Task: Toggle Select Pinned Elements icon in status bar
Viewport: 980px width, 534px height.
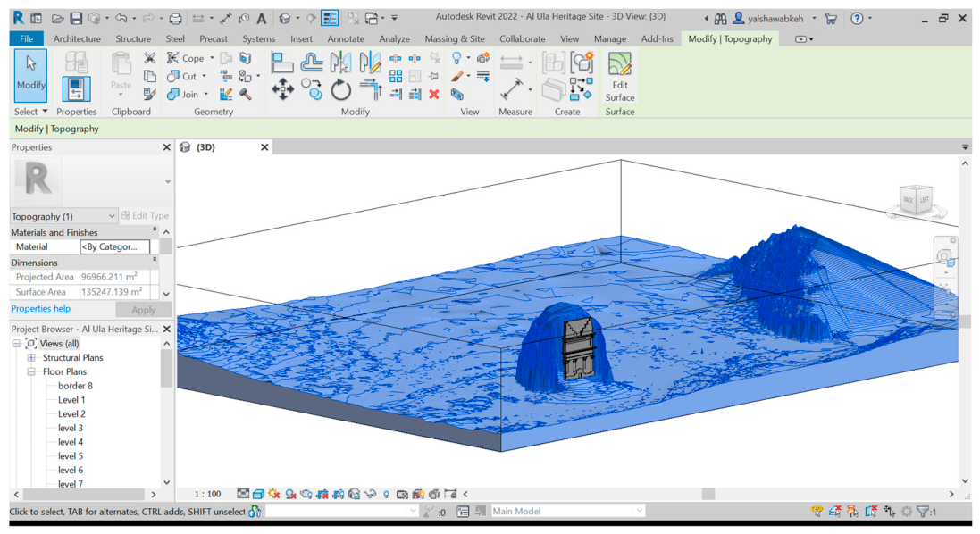Action: 853,512
